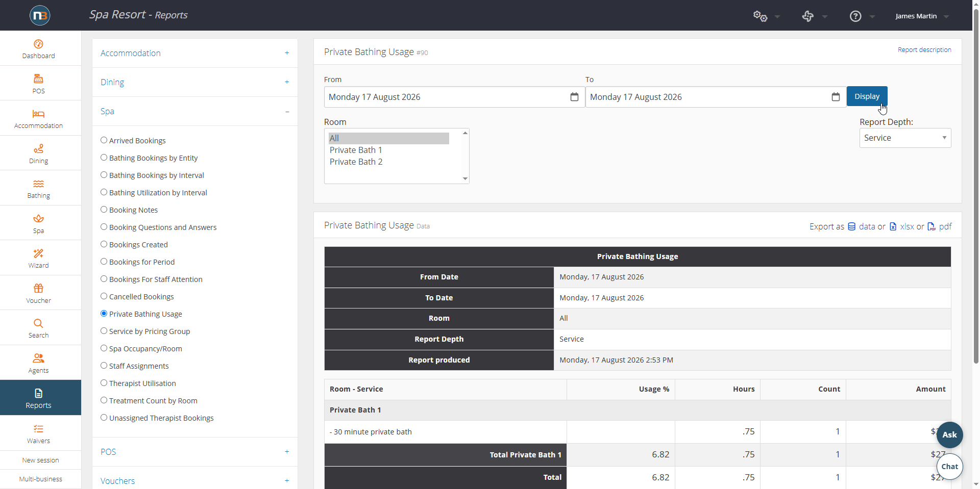Select Cancelled Bookings report

pos(104,296)
